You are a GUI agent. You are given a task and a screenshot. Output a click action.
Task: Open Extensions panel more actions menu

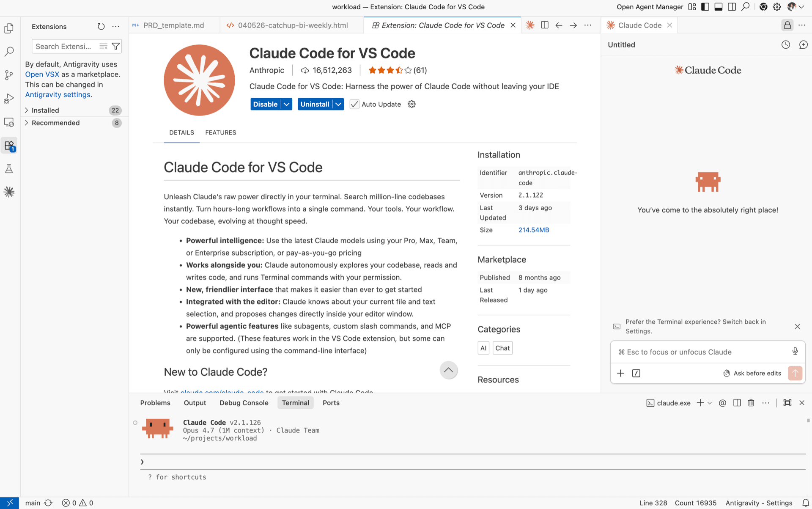coord(115,27)
